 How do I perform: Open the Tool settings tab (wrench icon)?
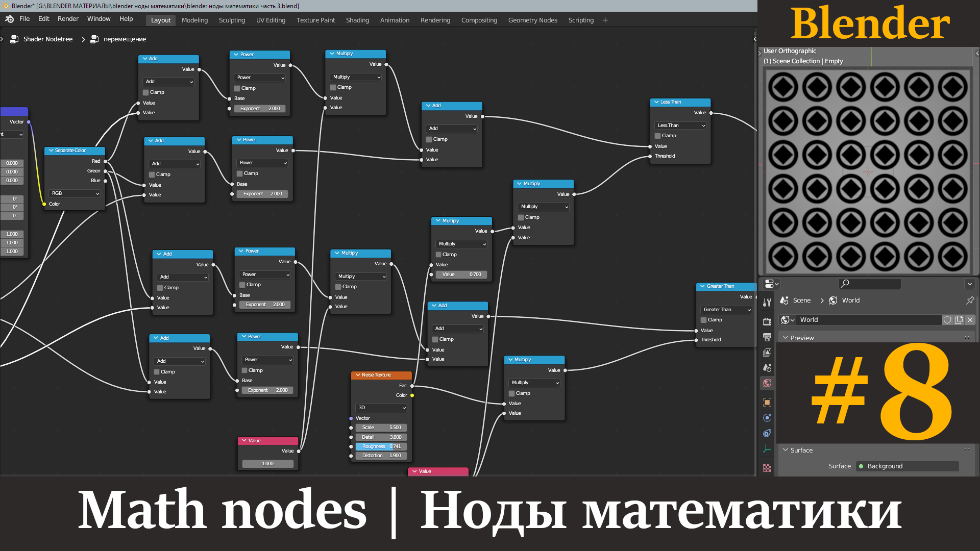tap(767, 302)
